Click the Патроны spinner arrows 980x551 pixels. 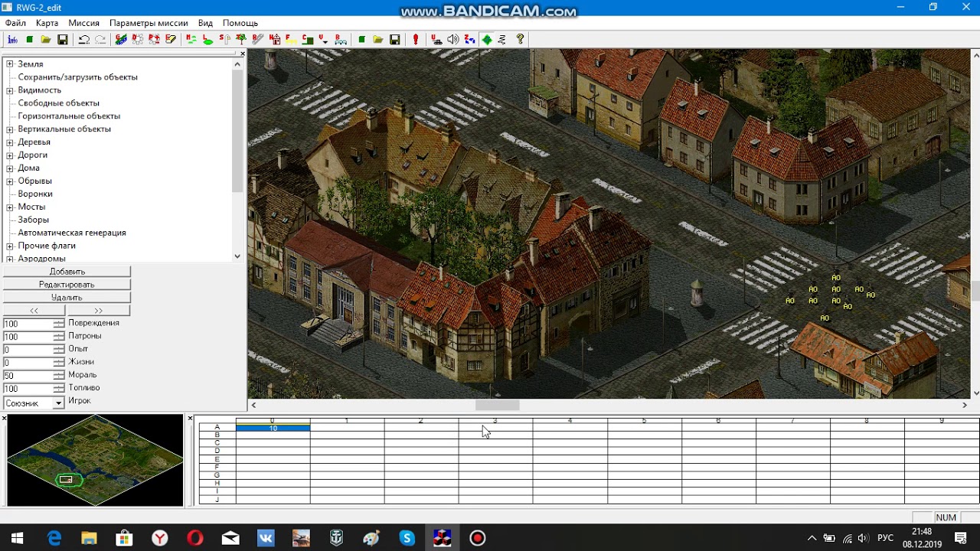click(x=59, y=337)
